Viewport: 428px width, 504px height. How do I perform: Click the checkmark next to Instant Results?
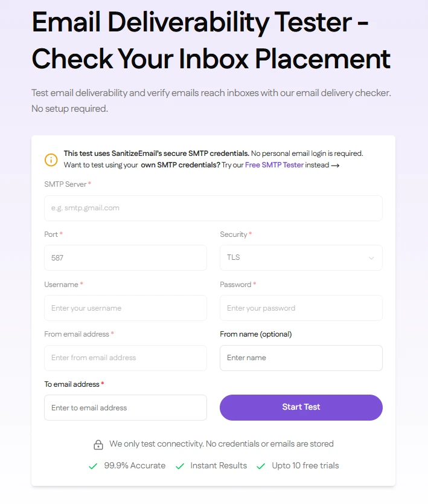[x=179, y=466]
